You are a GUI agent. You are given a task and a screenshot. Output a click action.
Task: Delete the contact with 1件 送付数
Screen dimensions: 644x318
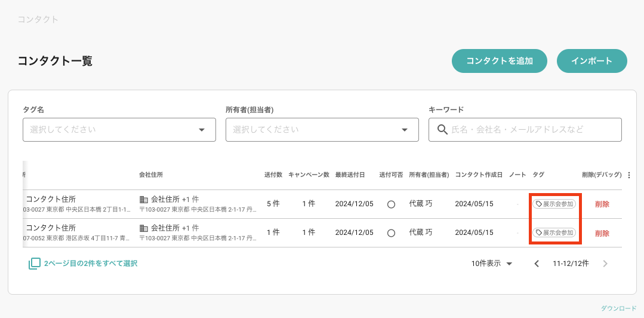602,233
